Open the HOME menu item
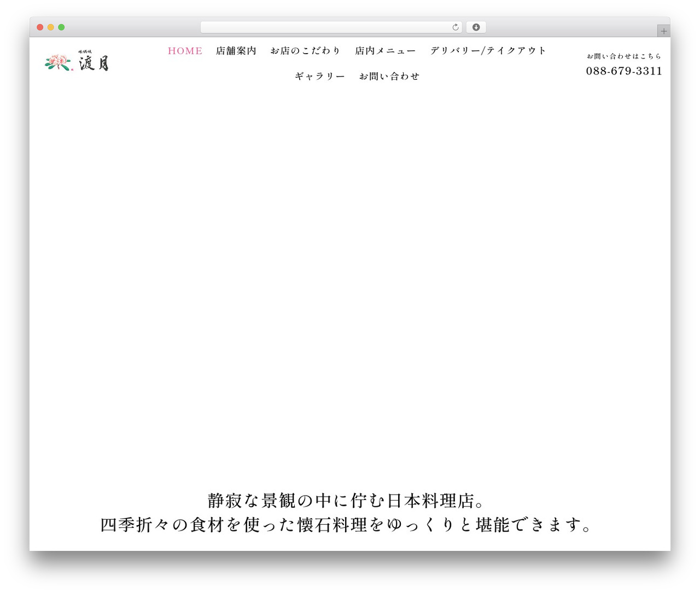Viewport: 700px width, 593px height. (x=185, y=51)
